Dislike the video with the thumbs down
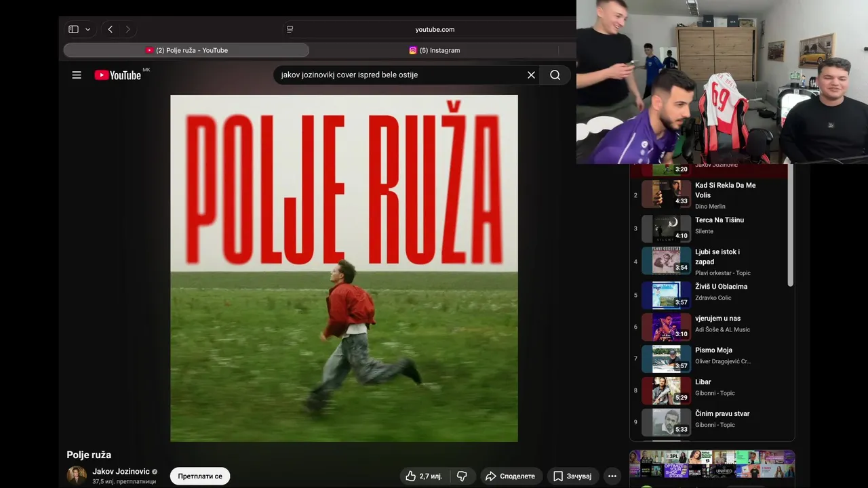 tap(462, 476)
